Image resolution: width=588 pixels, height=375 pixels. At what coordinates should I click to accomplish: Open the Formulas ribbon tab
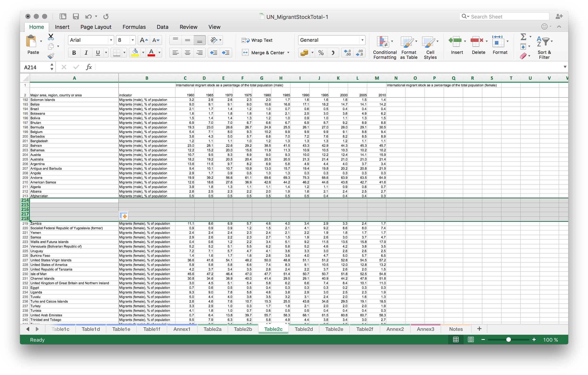[x=134, y=27]
